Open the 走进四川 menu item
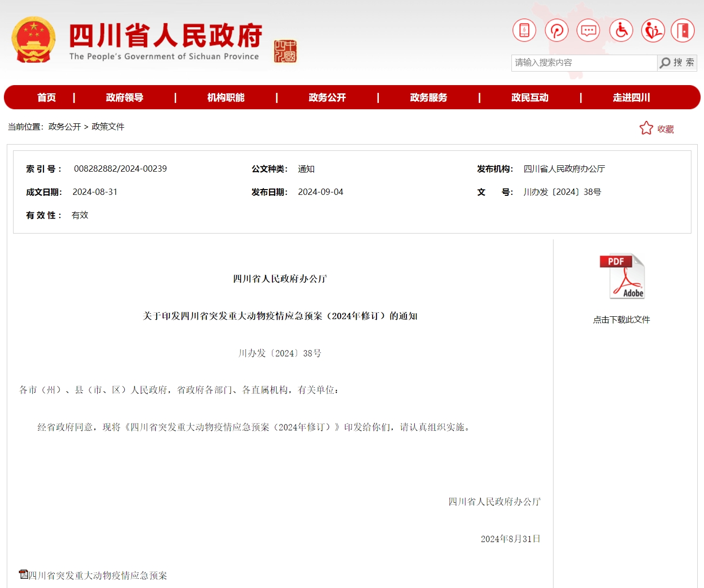Image resolution: width=704 pixels, height=588 pixels. click(x=631, y=98)
